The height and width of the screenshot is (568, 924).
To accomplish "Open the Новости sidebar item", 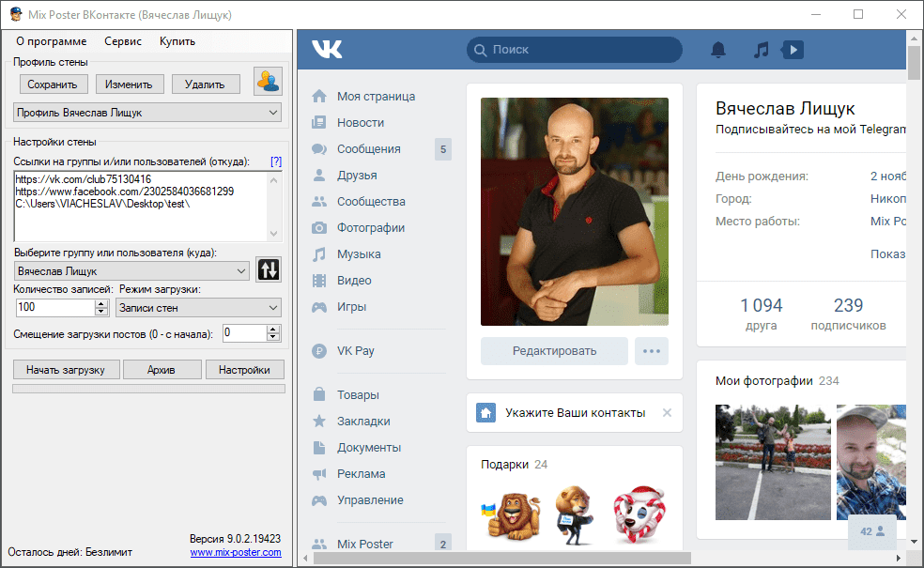I will (x=360, y=123).
